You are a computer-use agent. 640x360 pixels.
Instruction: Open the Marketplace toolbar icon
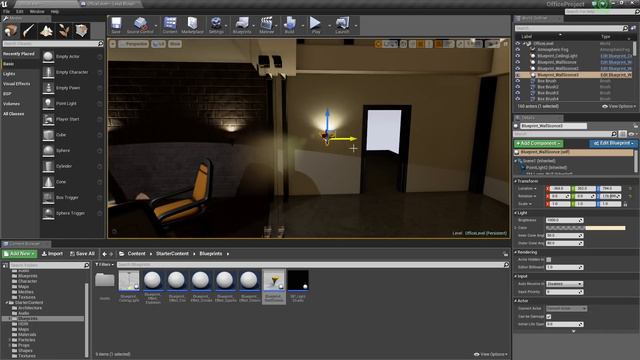192,25
